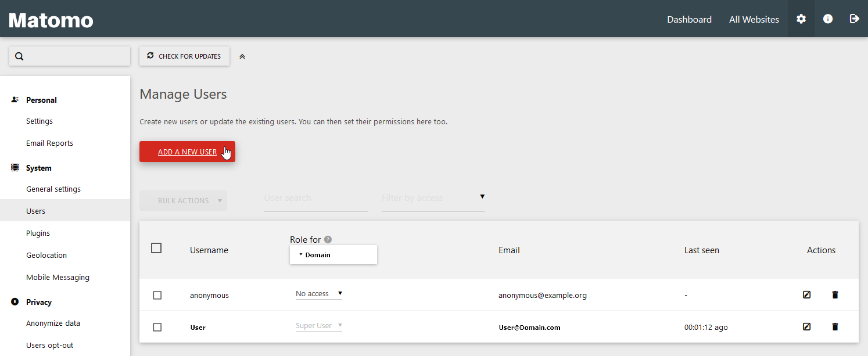The width and height of the screenshot is (868, 356).
Task: Open Plugins page
Action: [x=38, y=233]
